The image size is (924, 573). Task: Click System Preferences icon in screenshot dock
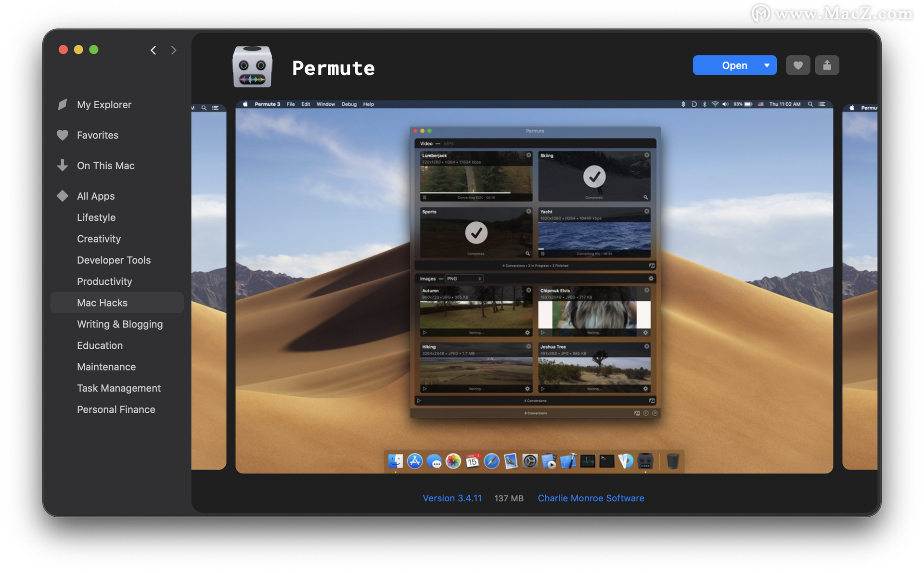530,461
